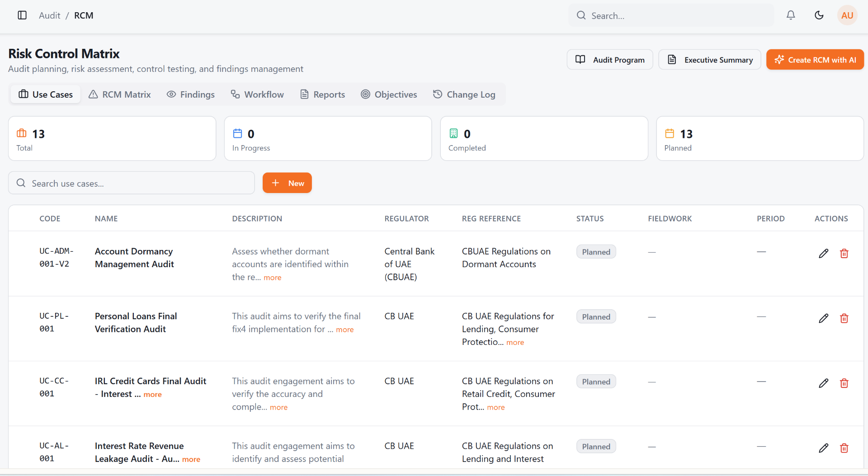Image resolution: width=868 pixels, height=476 pixels.
Task: Click the NAME column header
Action: point(106,219)
